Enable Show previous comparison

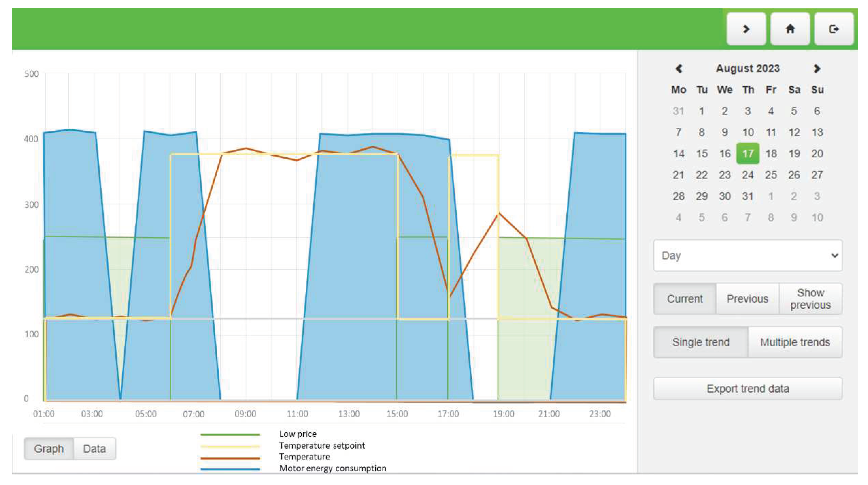(810, 299)
